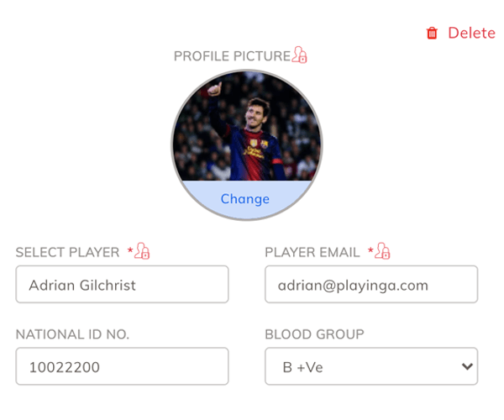This screenshot has height=420, width=504.
Task: Focus the Select Player field with Adrian Gilchrist
Action: (x=122, y=285)
